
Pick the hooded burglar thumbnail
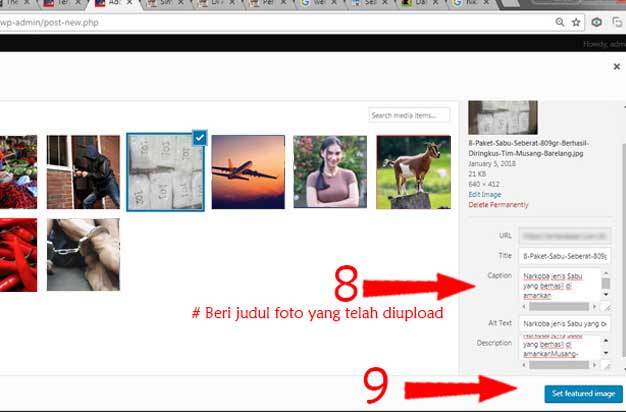(x=83, y=172)
